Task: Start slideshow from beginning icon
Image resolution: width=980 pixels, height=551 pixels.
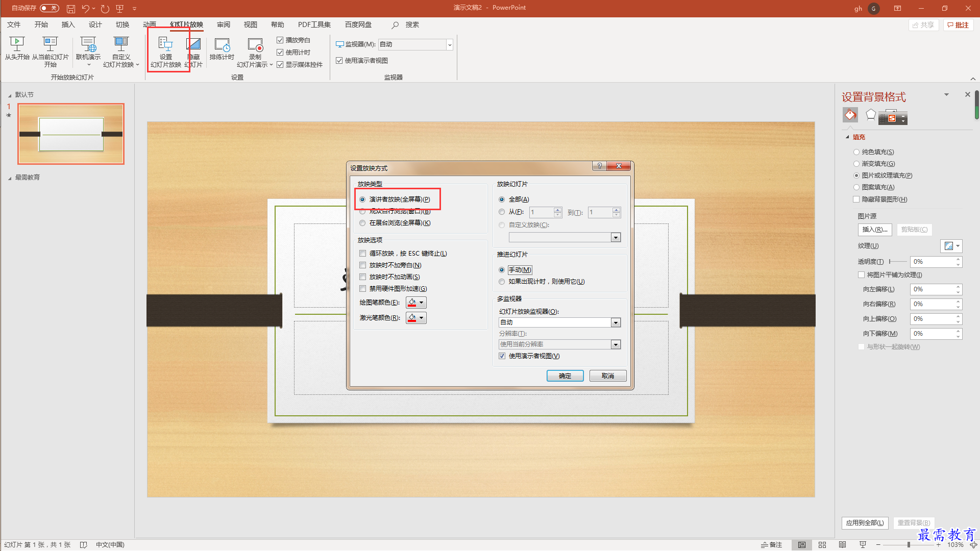Action: click(x=17, y=48)
